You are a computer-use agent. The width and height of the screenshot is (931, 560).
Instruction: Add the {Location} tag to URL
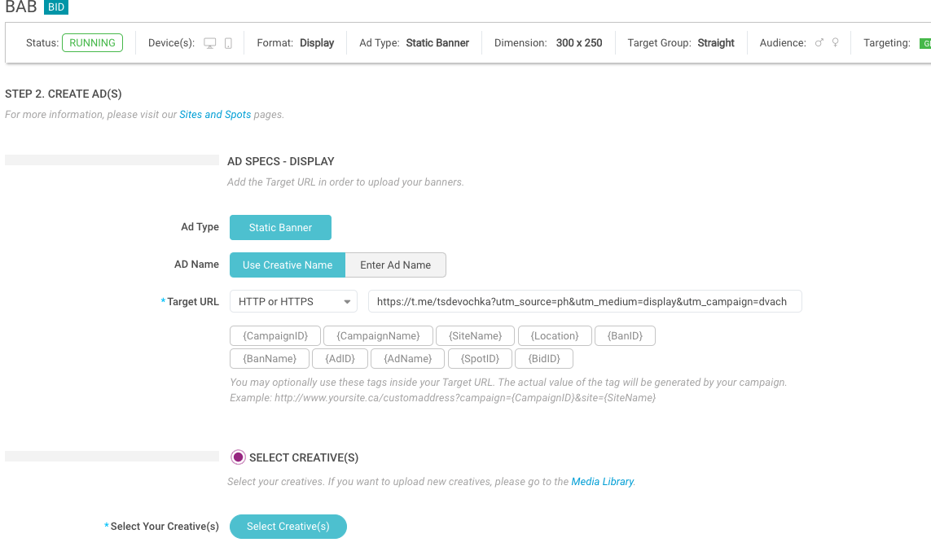[554, 336]
